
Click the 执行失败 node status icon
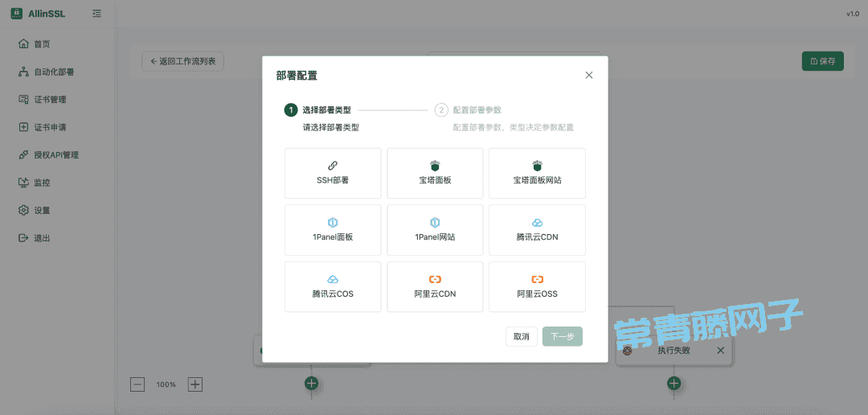coord(628,351)
